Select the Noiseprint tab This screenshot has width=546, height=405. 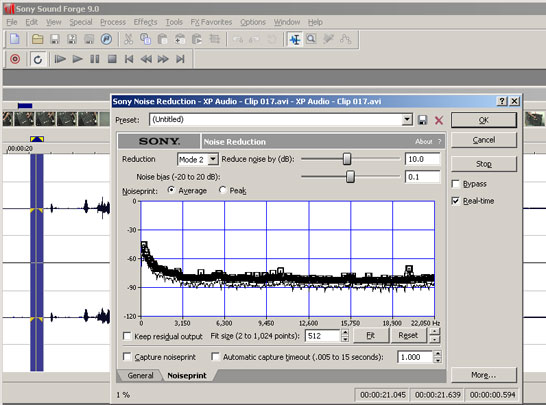[x=187, y=375]
